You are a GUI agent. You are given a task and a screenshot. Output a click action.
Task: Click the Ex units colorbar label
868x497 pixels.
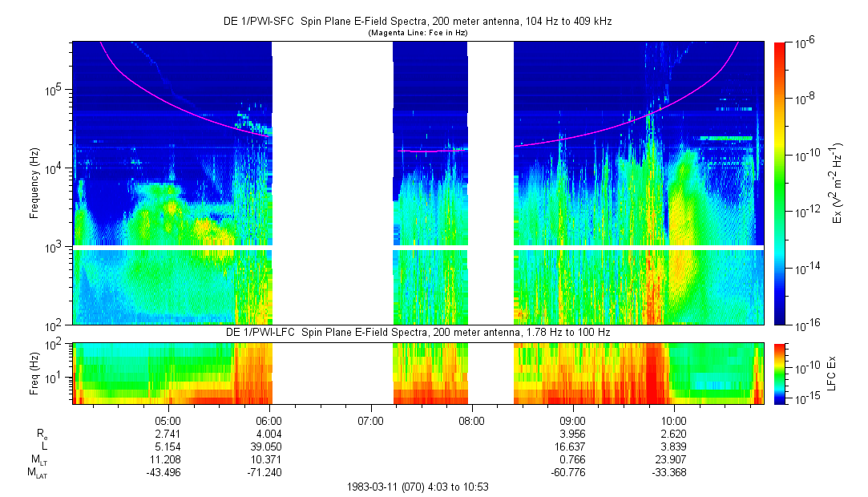(838, 183)
